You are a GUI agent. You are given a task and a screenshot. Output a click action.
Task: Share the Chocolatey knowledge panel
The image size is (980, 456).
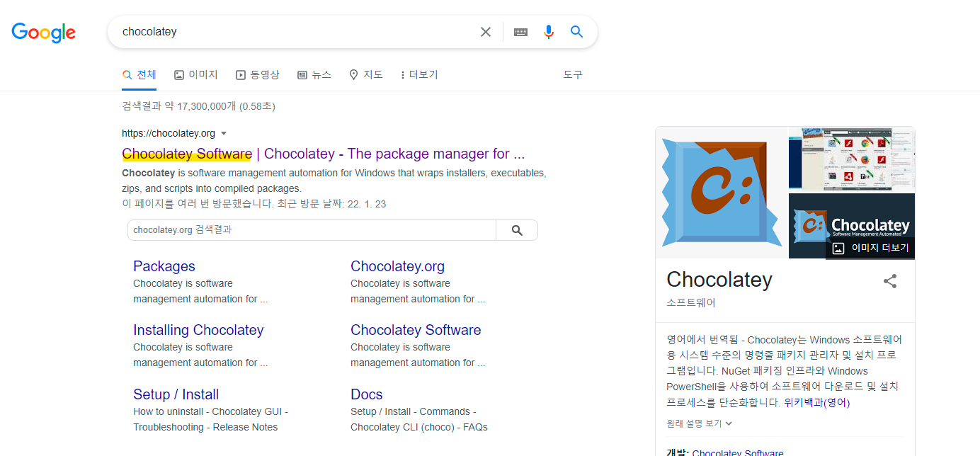890,281
